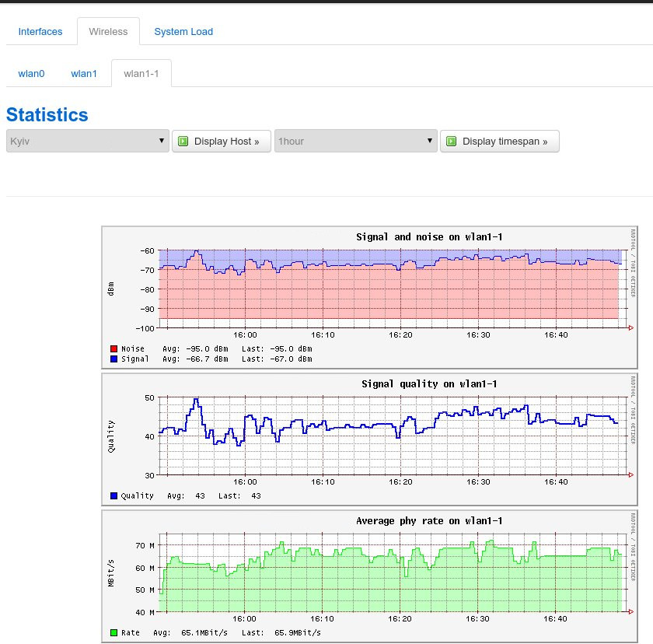The width and height of the screenshot is (653, 644).
Task: Open the host selector showing Kyiv
Action: (86, 141)
